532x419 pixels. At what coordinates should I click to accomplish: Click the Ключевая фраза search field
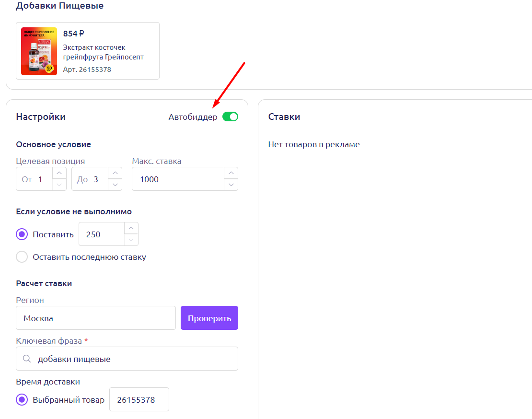tap(134, 359)
